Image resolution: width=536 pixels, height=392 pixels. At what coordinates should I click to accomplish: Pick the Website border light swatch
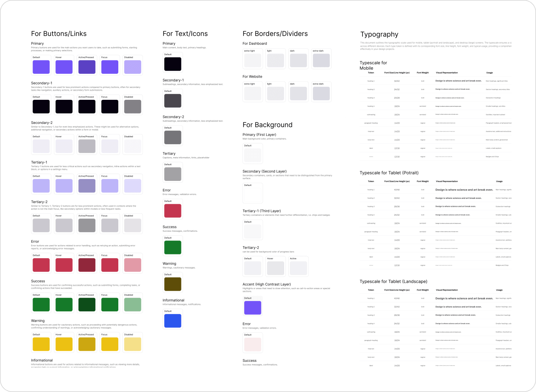(276, 94)
